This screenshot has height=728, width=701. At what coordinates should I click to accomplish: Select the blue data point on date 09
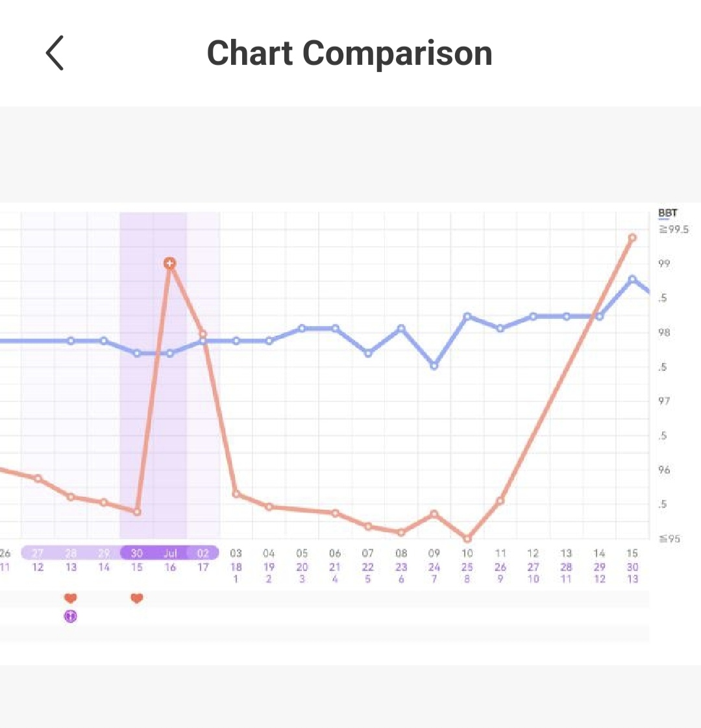click(434, 366)
